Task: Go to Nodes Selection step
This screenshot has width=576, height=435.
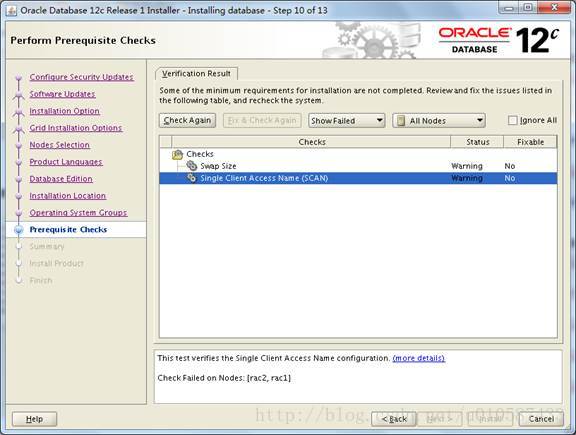Action: (x=60, y=145)
